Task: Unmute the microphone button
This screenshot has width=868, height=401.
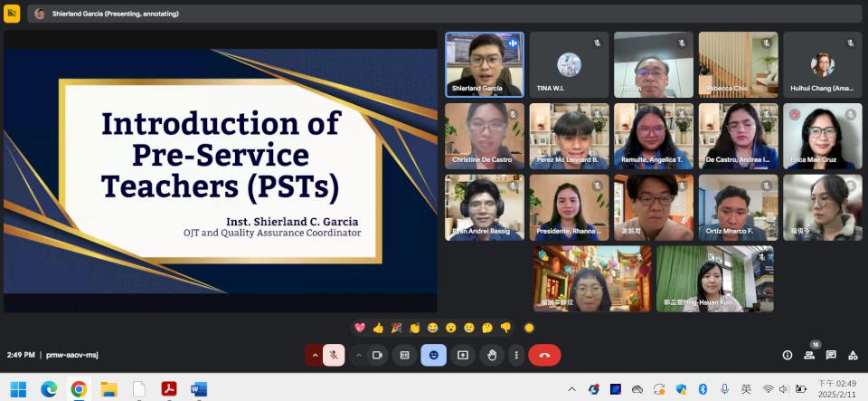Action: pyautogui.click(x=334, y=355)
